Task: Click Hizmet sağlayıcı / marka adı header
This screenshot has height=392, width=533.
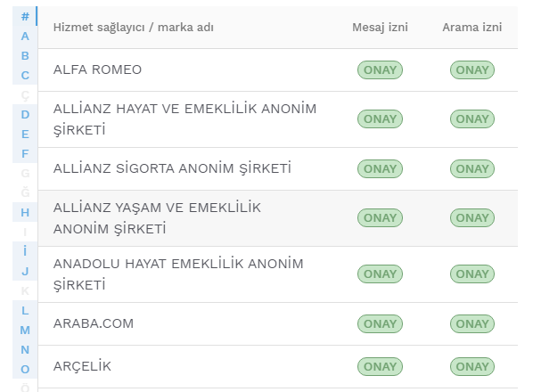Action: pos(134,28)
